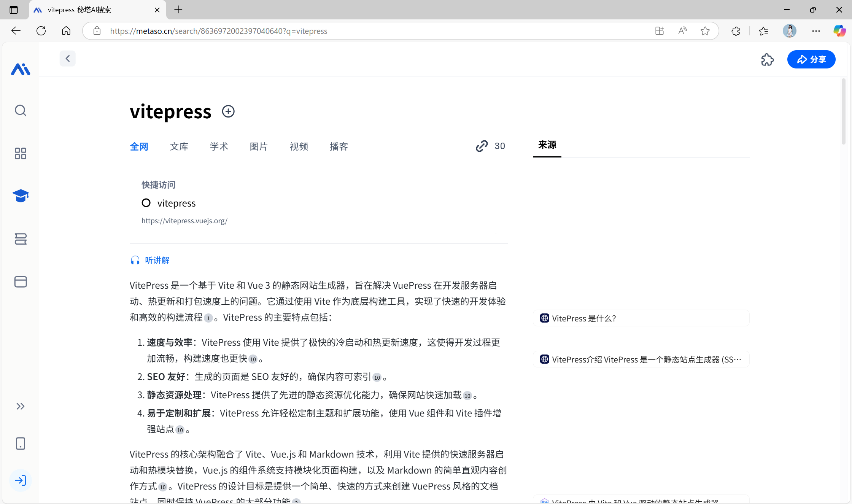
Task: Click the 易于定制和扩展 bold heading text
Action: (179, 413)
